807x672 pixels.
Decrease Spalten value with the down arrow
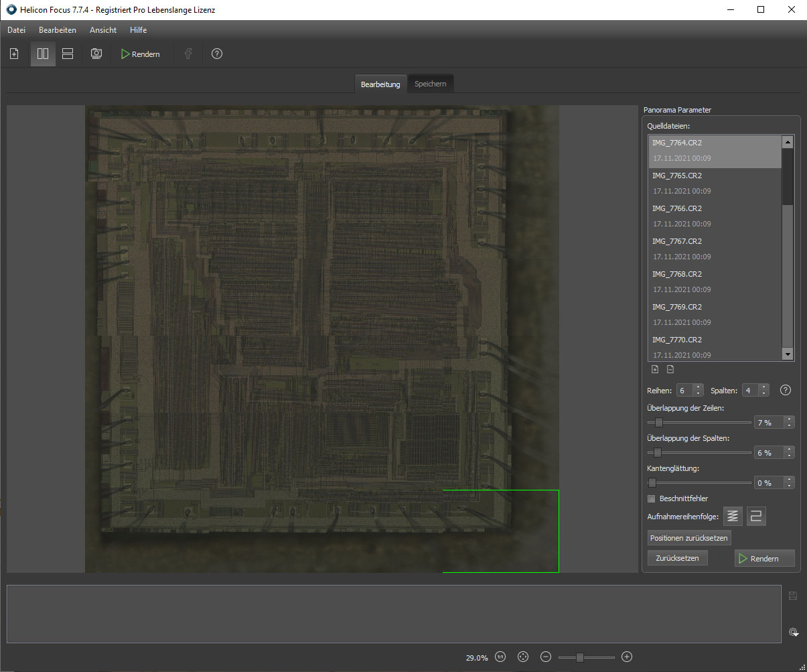tap(764, 393)
